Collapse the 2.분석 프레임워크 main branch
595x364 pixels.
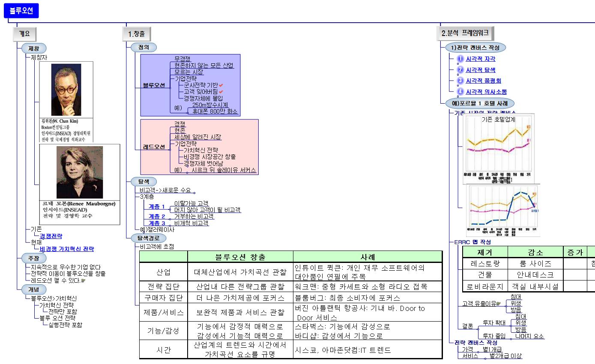coord(465,33)
